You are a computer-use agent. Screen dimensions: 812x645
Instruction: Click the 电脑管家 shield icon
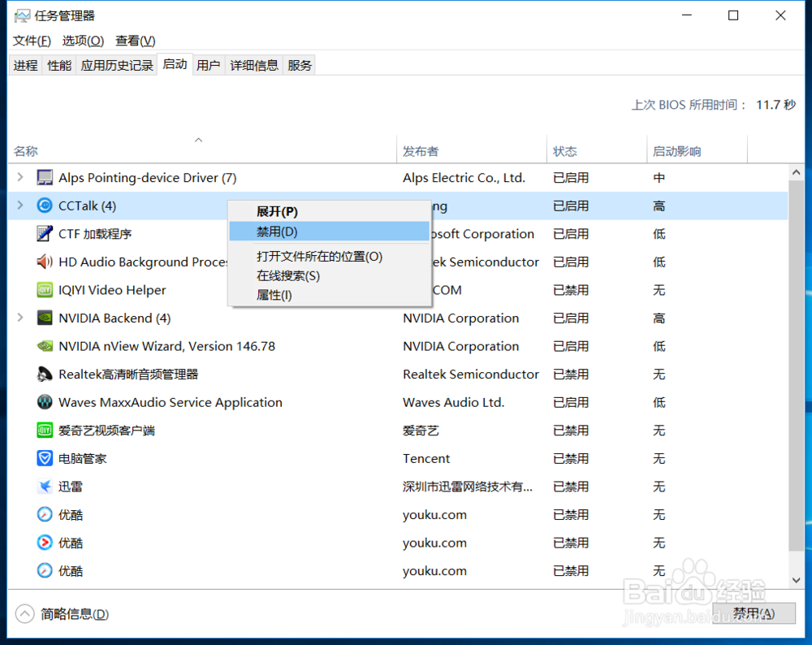(x=45, y=458)
